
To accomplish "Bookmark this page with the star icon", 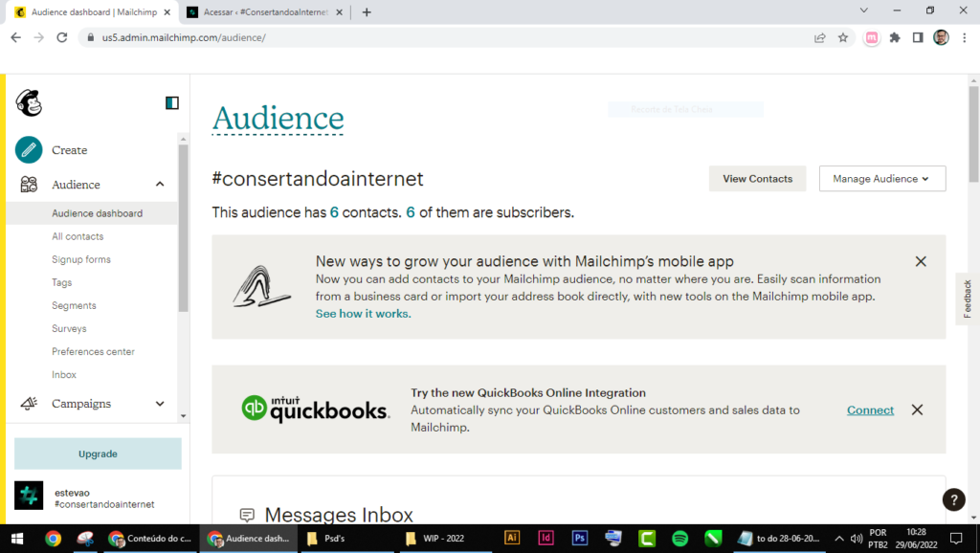I will [843, 37].
